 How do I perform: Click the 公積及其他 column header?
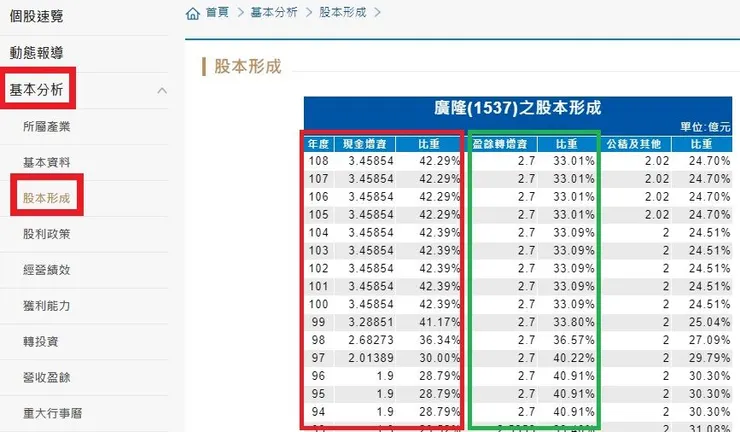633,144
